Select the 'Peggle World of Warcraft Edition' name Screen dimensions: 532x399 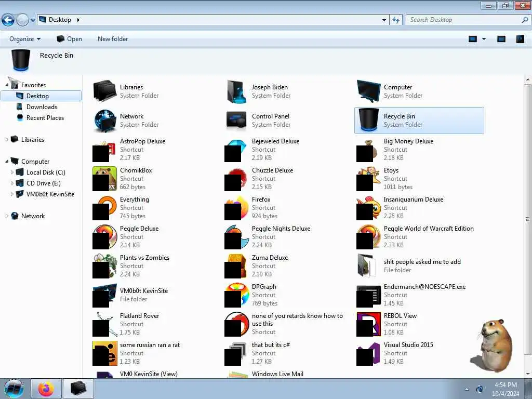429,229
